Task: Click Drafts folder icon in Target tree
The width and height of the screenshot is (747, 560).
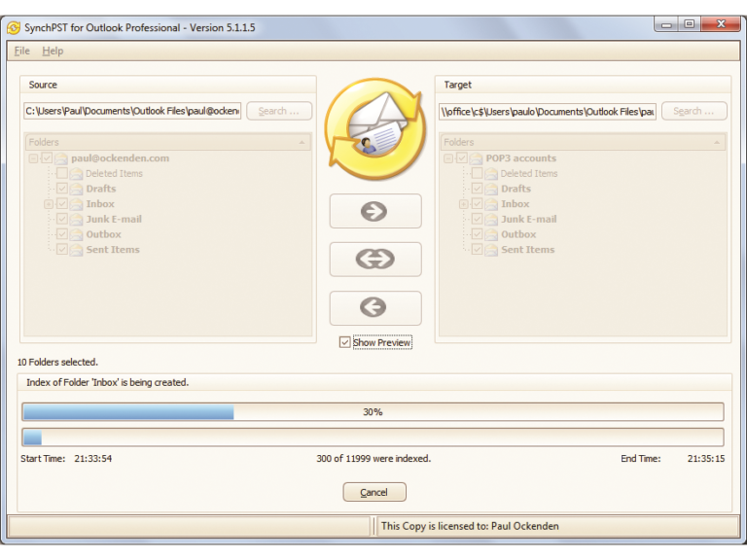Action: coord(491,189)
